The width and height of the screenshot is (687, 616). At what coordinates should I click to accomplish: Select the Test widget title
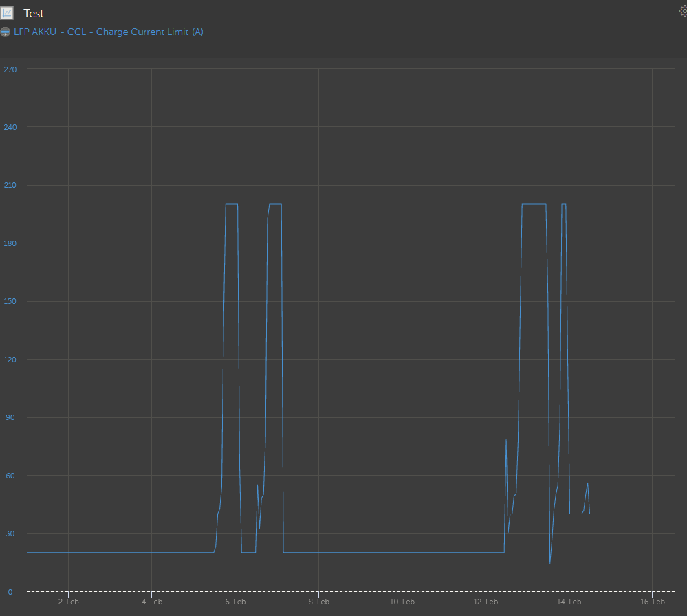(x=33, y=14)
